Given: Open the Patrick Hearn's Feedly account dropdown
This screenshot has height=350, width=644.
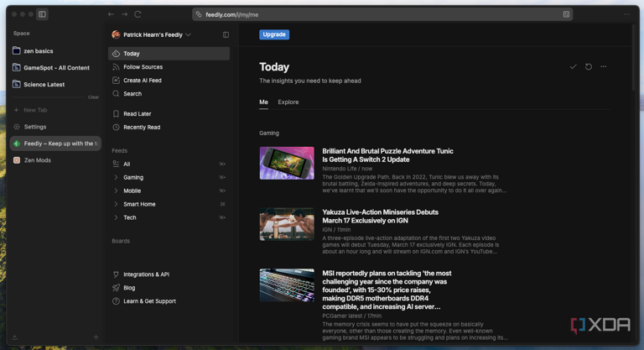Looking at the screenshot, I should tap(151, 35).
